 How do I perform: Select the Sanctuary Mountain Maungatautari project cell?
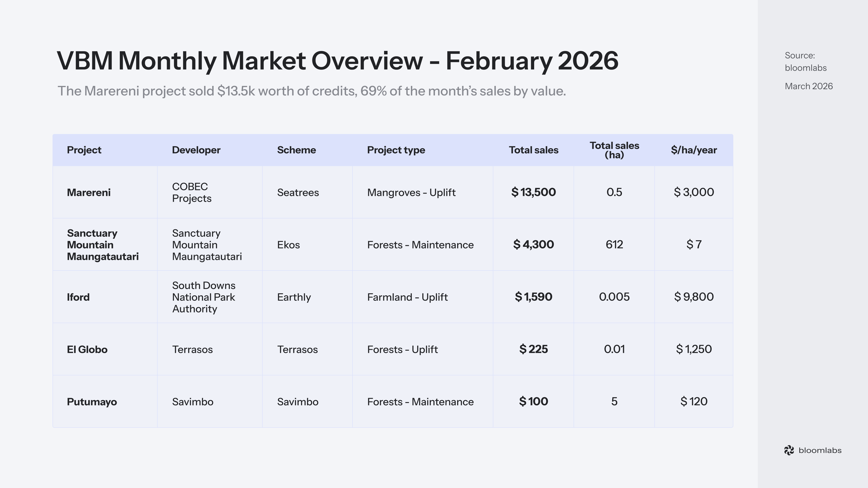(x=102, y=245)
